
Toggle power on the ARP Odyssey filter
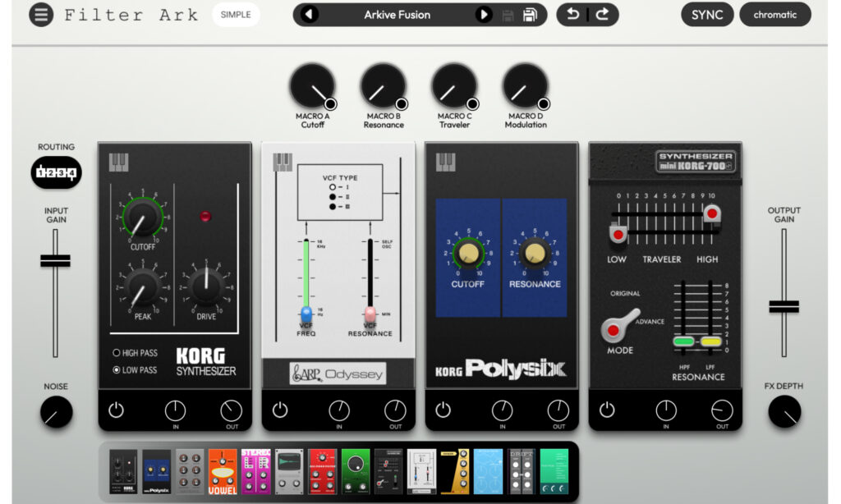click(280, 410)
